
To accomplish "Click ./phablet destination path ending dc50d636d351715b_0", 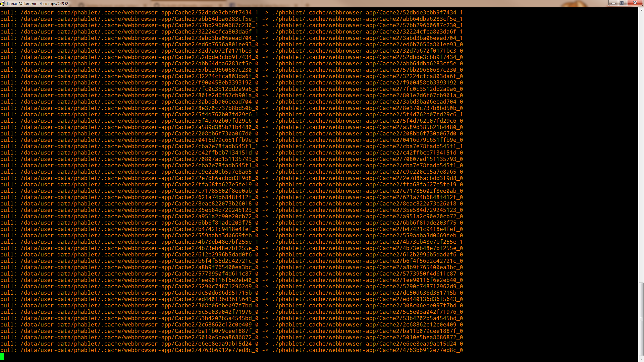I will click(x=368, y=293).
